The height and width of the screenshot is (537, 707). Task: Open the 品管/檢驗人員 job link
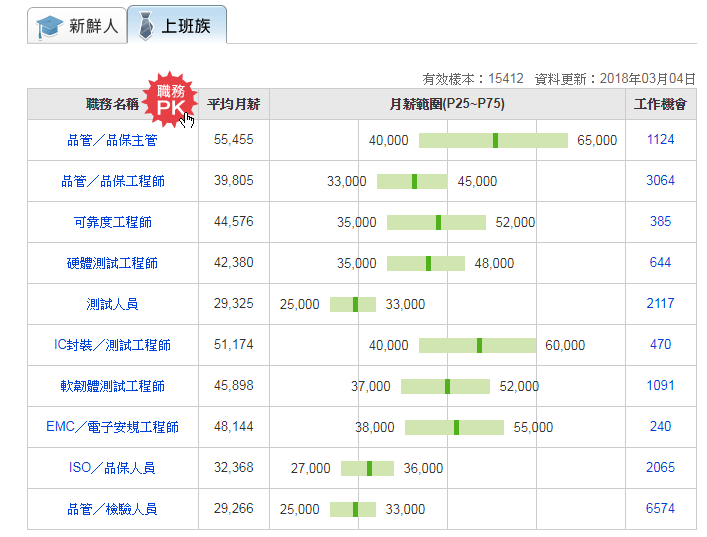112,509
